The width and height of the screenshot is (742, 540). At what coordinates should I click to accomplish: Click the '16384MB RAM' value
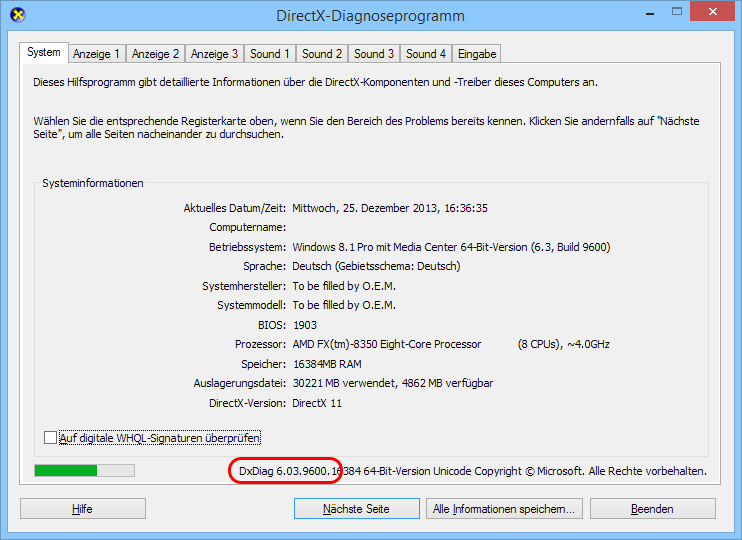(x=327, y=364)
